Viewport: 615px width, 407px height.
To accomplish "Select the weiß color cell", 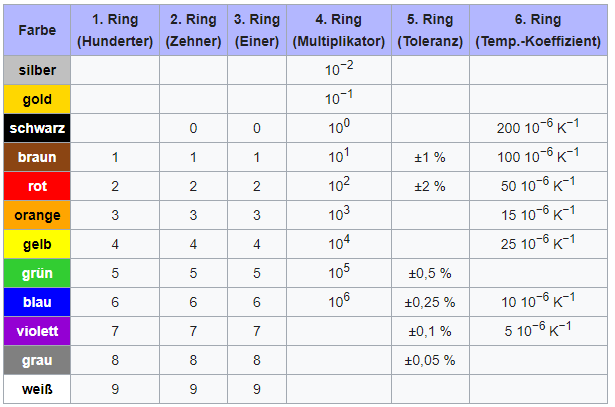I will point(37,389).
